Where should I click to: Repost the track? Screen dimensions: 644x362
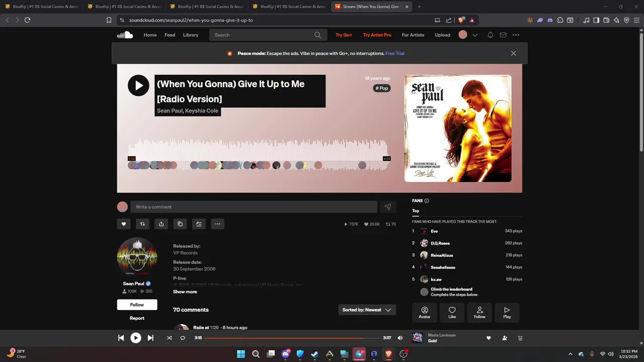click(x=142, y=224)
